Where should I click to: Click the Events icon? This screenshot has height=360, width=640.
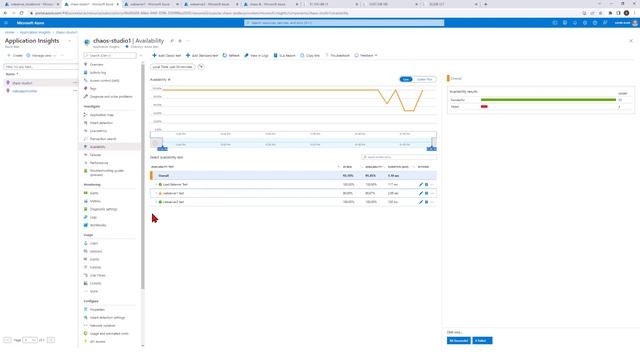[x=86, y=259]
